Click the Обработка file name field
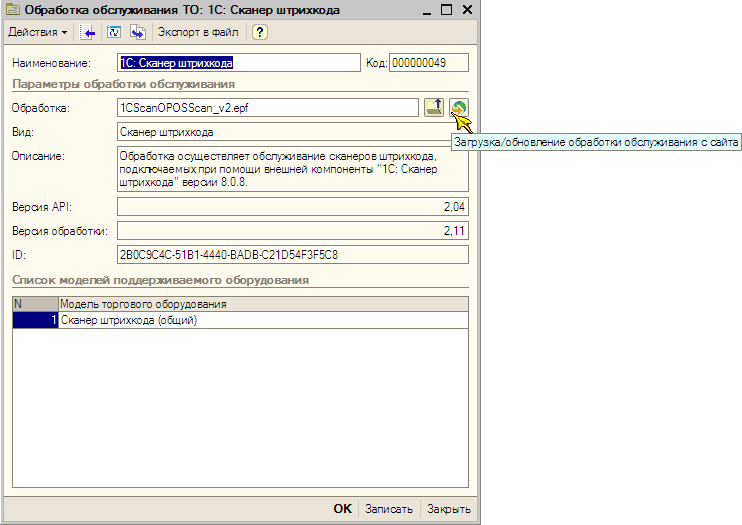742x525 pixels. [x=267, y=107]
